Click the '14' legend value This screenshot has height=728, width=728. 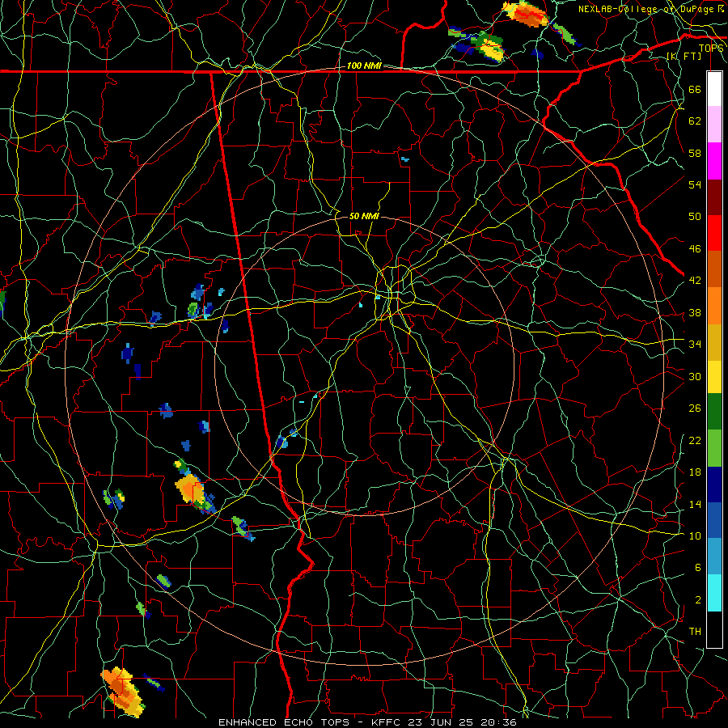695,504
